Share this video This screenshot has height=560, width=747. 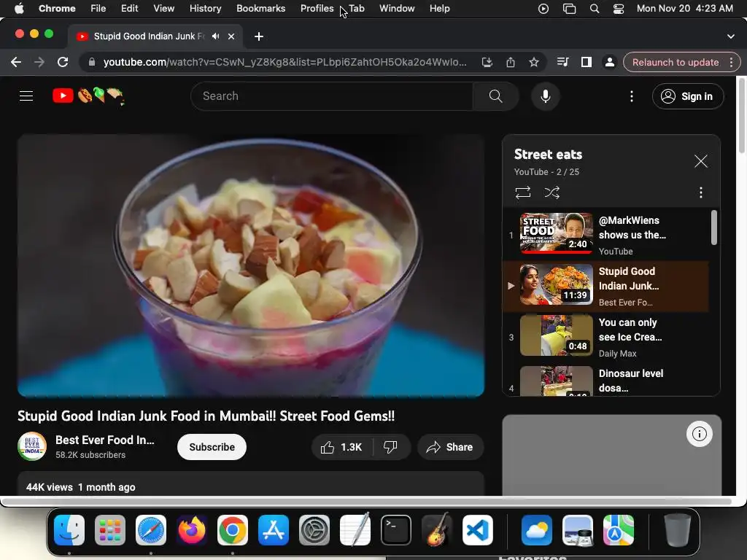point(450,447)
